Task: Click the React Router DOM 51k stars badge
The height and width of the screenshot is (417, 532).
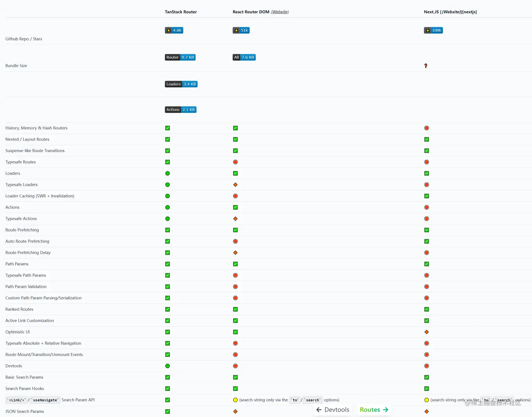Action: point(241,30)
